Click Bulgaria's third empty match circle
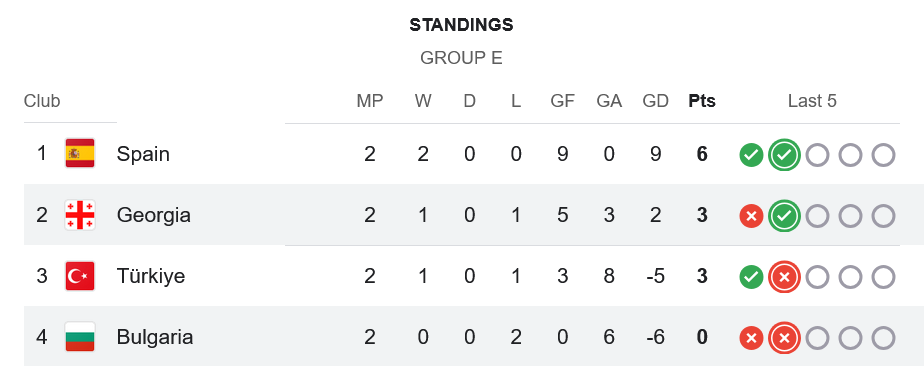The width and height of the screenshot is (924, 384). pyautogui.click(x=883, y=339)
